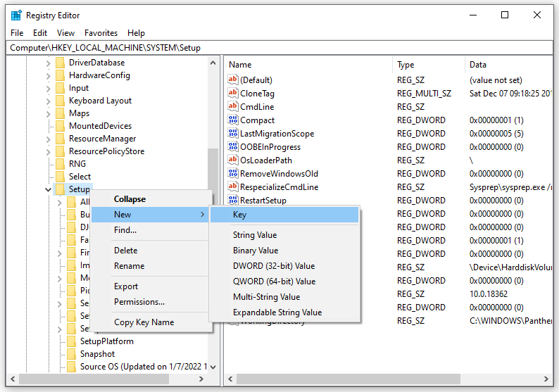Select Export from context menu

[x=150, y=286]
